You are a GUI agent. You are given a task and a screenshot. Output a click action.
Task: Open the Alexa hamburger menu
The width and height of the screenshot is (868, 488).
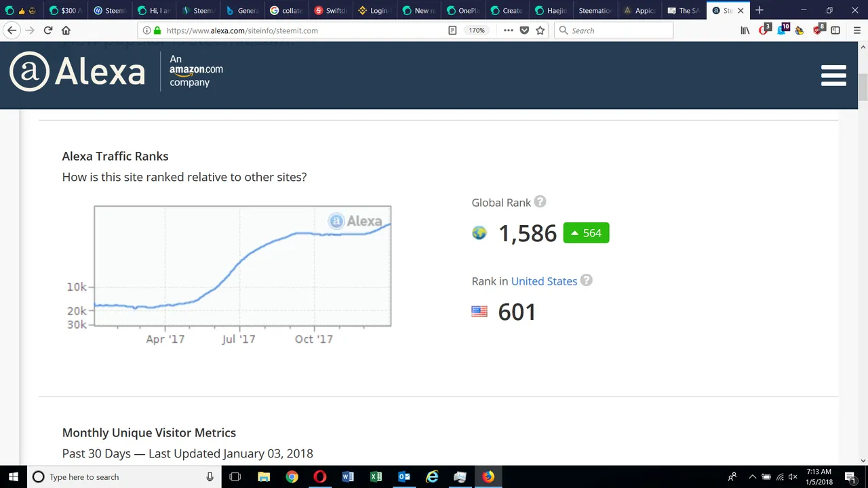[833, 75]
